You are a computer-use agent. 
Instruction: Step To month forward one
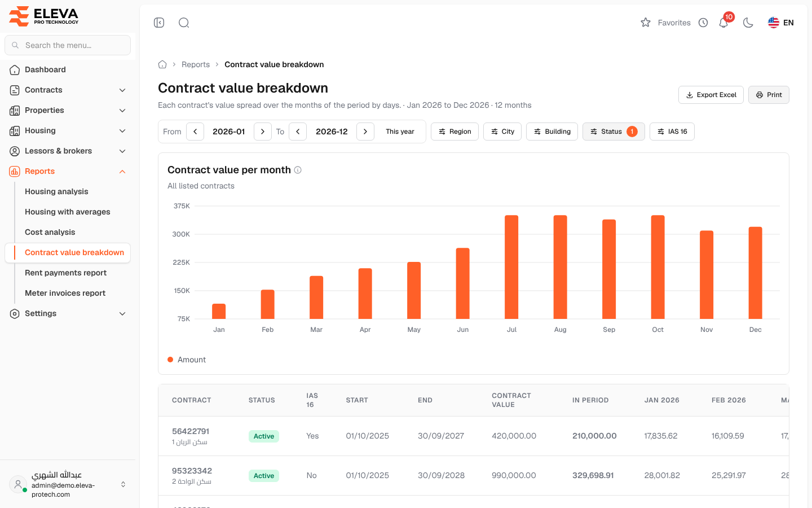click(x=365, y=132)
